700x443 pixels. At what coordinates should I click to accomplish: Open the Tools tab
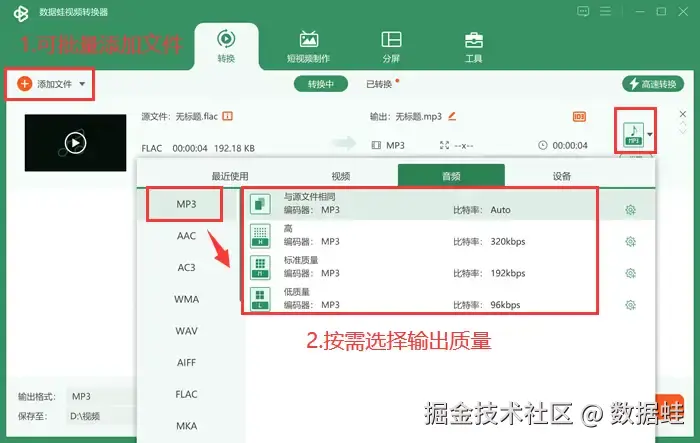click(474, 47)
